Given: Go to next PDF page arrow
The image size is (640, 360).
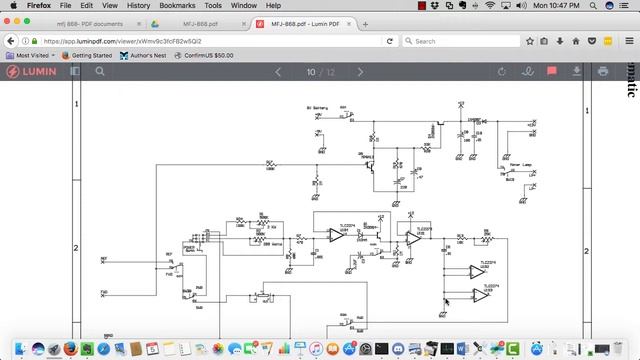Looking at the screenshot, I should [x=360, y=72].
